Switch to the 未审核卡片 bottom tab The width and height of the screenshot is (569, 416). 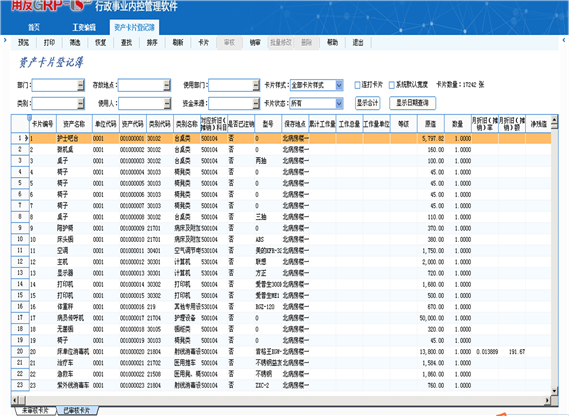click(x=35, y=411)
